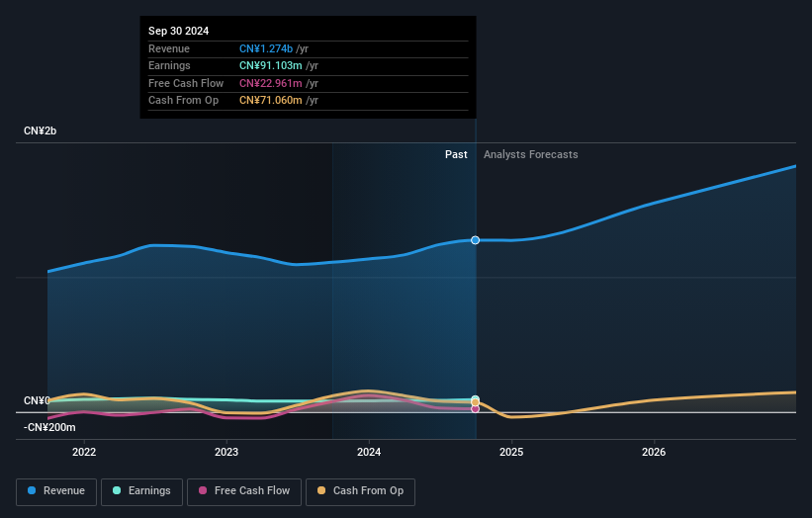Screen dimensions: 812x518
Task: Click the 'Revenue' row label in tooltip
Action: (169, 48)
